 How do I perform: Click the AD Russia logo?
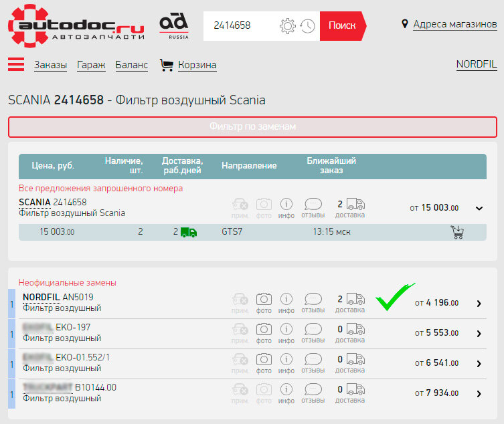pyautogui.click(x=174, y=25)
